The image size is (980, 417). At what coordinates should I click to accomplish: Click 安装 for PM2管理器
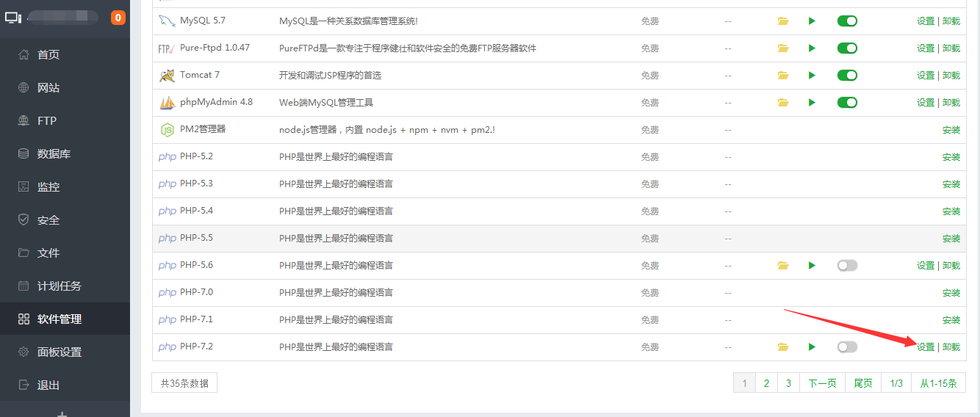click(951, 130)
